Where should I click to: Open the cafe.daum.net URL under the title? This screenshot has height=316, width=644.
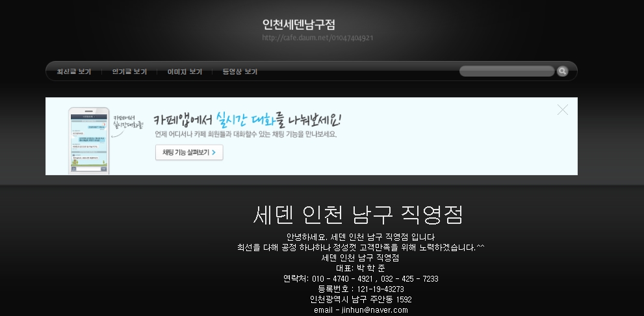(317, 38)
